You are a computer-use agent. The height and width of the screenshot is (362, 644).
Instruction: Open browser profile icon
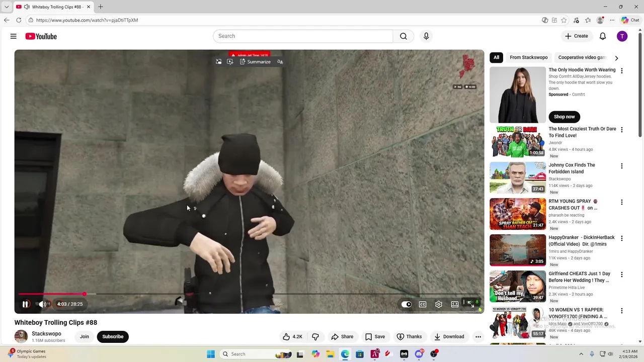600,20
